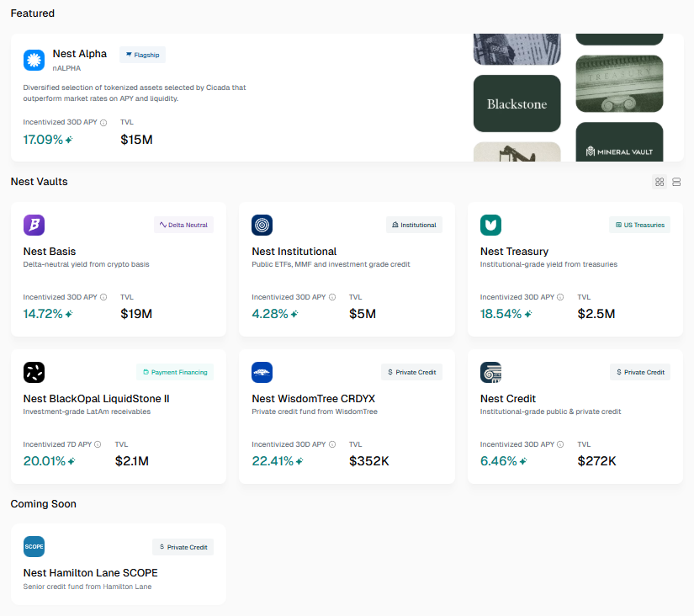Open the Nest Alpha vault title
Viewport: 694px width, 616px height.
tap(80, 54)
